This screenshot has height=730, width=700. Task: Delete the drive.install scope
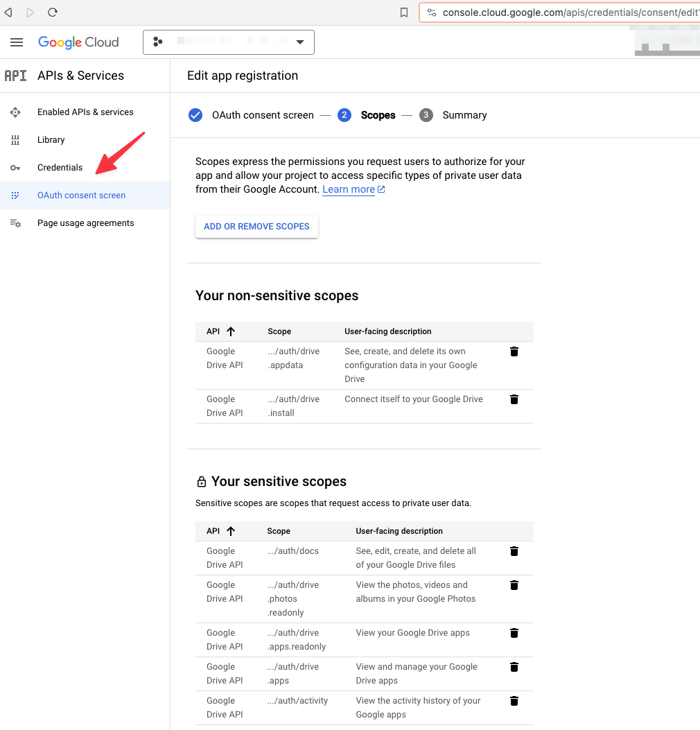(x=514, y=399)
